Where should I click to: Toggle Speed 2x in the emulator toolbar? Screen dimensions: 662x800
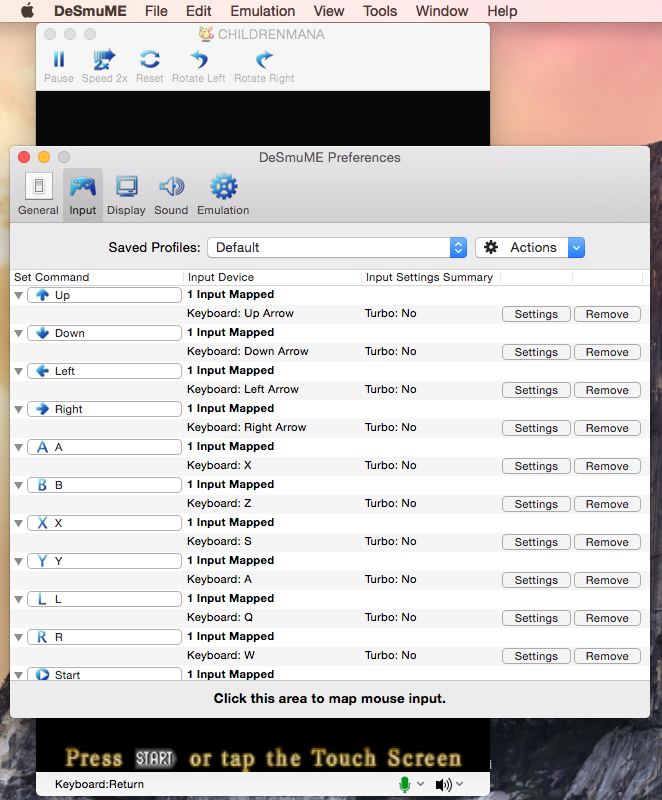105,66
